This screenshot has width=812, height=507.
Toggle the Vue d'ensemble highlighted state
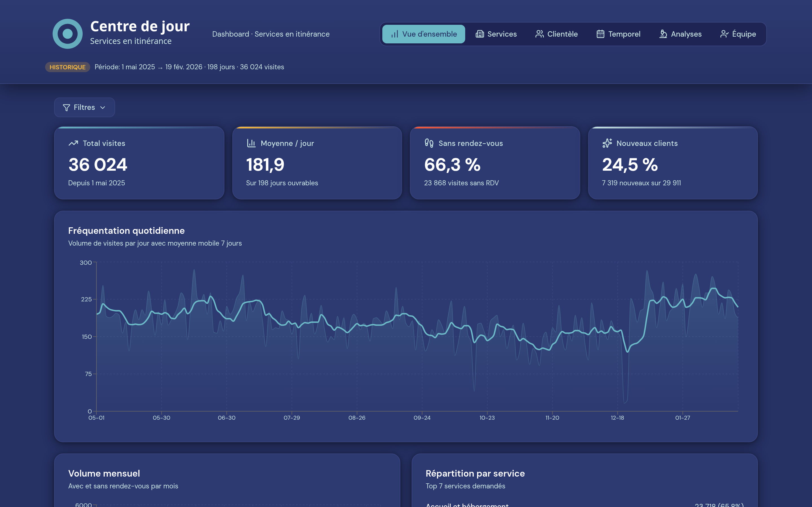pos(423,34)
